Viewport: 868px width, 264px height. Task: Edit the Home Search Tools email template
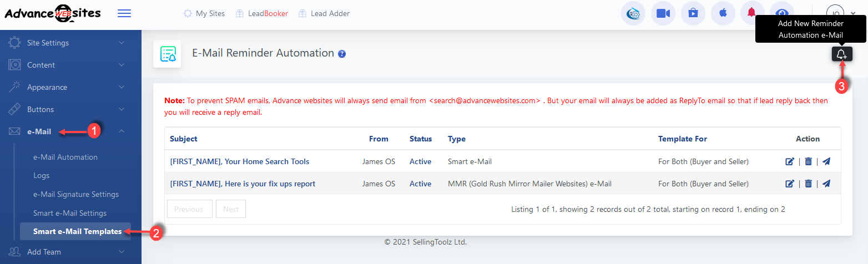[x=790, y=161]
